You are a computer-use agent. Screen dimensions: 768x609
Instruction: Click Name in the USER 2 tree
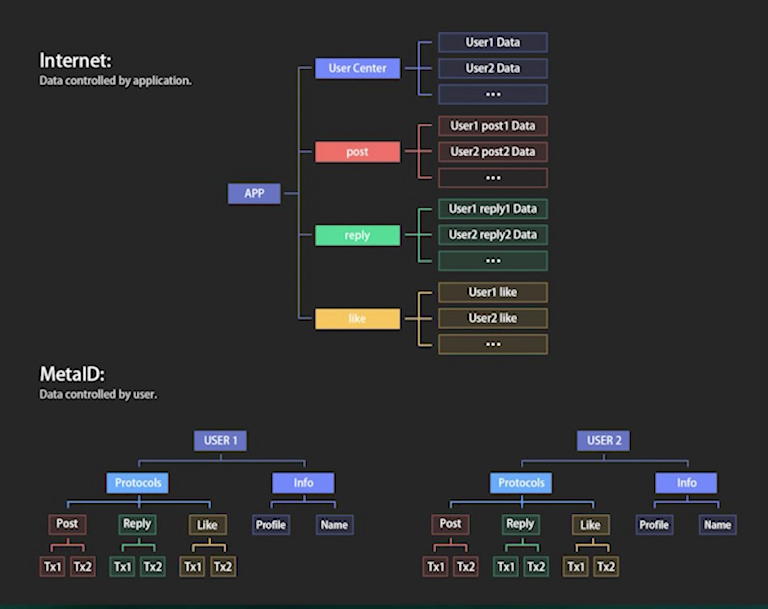pos(718,525)
